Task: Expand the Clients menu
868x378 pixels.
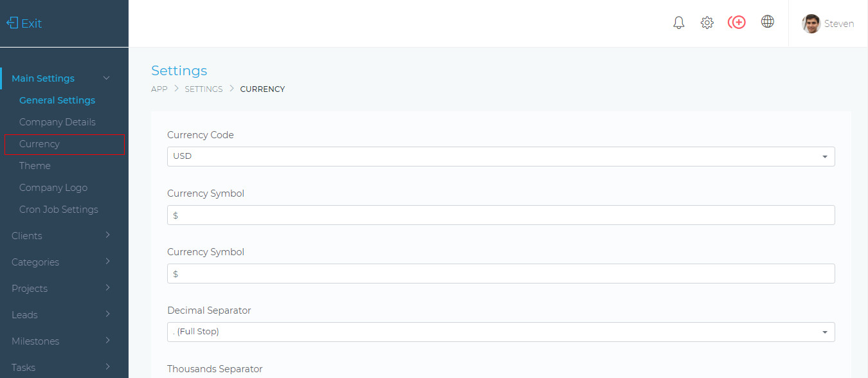Action: (61, 236)
